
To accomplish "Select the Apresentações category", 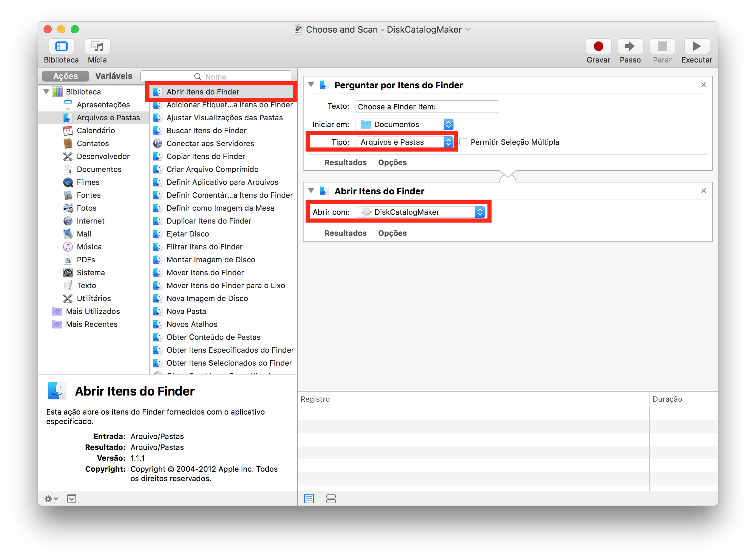I will coord(103,105).
